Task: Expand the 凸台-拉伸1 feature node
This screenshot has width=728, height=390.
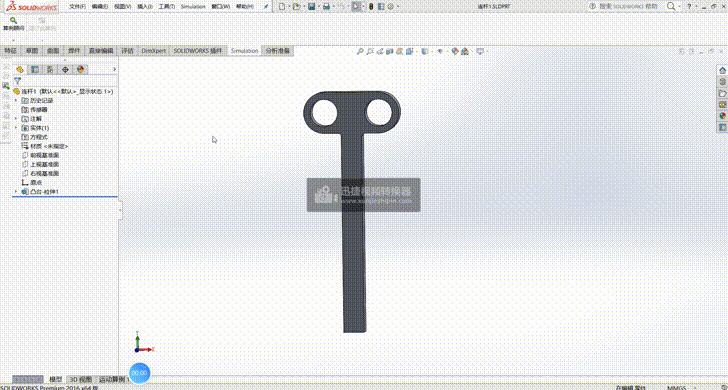Action: 17,191
